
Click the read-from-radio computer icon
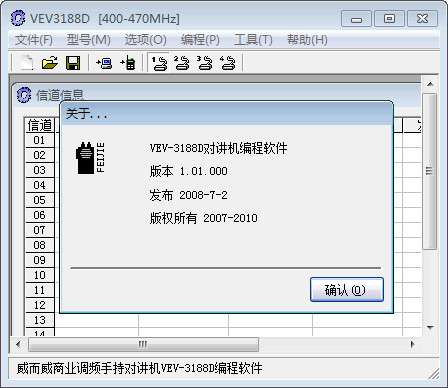[x=104, y=63]
